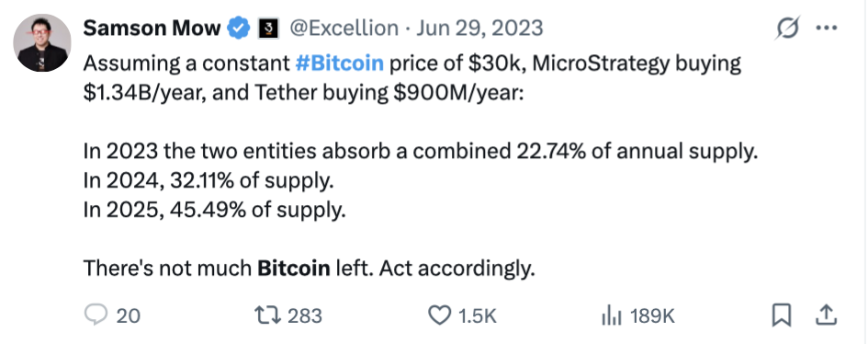The image size is (868, 344).
Task: Bookmark this tweet with the bookmark icon
Action: (x=781, y=315)
